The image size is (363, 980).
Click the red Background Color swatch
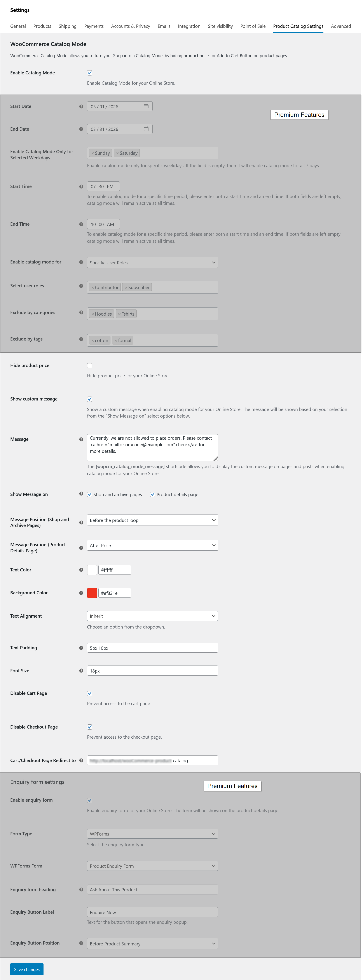tap(92, 593)
